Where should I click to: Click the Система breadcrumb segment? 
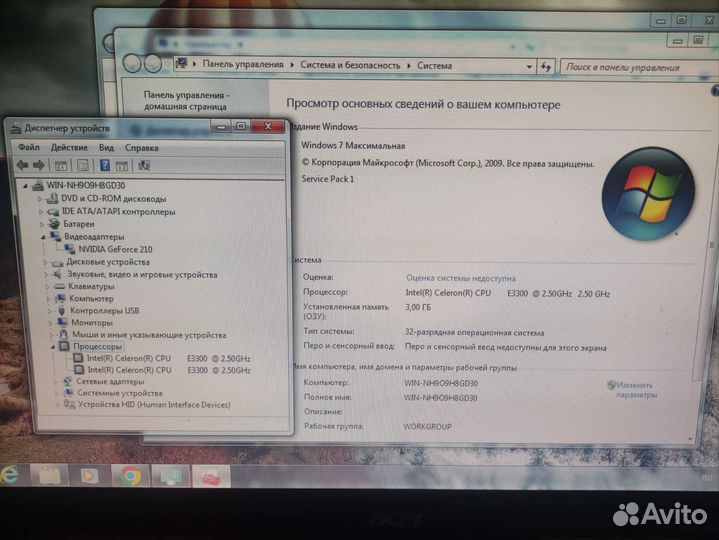point(434,66)
